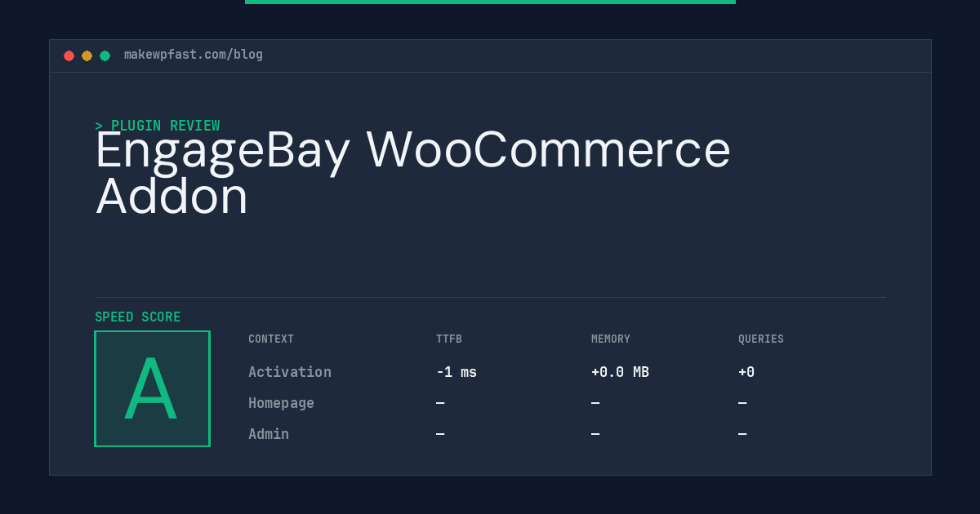Click the makewpfast.com/blog address text
Viewport: 980px width, 514px height.
coord(194,55)
